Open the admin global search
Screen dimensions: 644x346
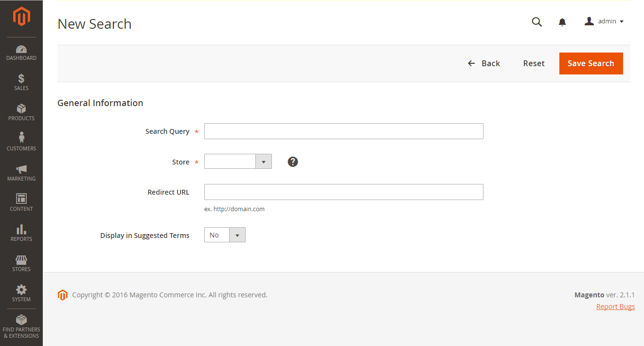[537, 21]
